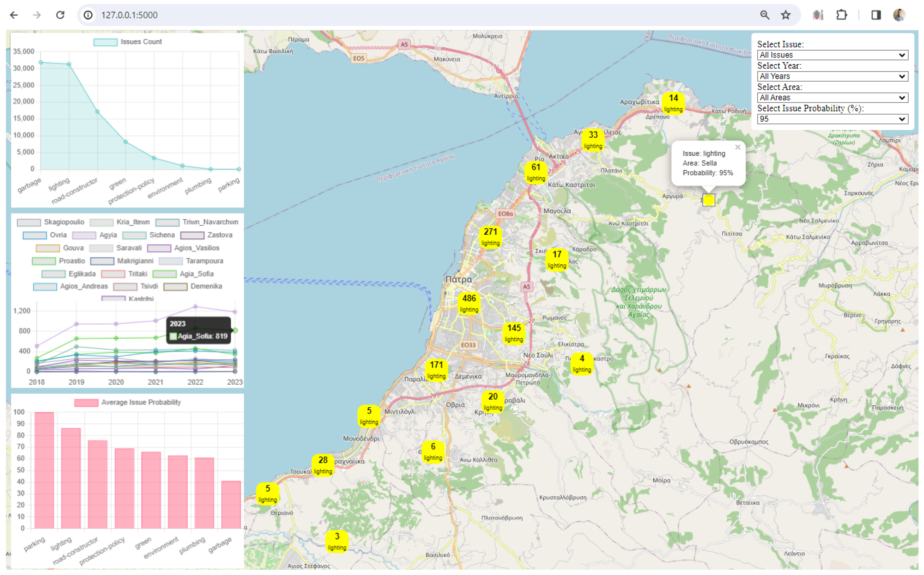Open the extensions puzzle icon
924x575 pixels.
[x=841, y=15]
